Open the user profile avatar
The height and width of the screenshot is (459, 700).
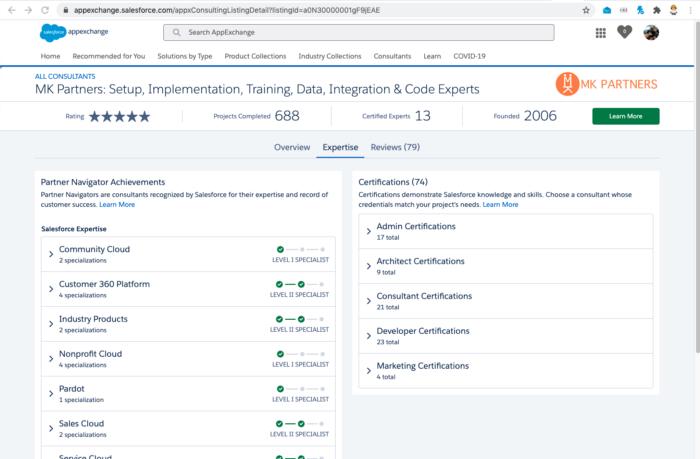click(651, 33)
